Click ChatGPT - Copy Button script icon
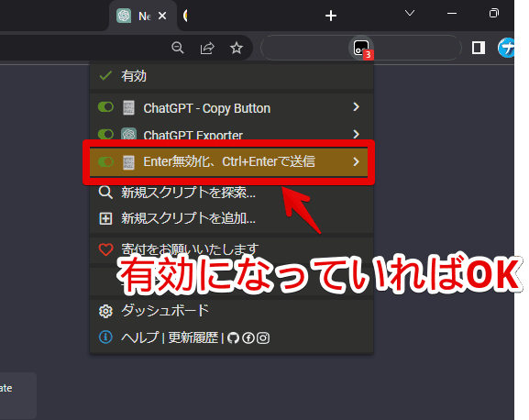The height and width of the screenshot is (420, 529). [x=128, y=107]
